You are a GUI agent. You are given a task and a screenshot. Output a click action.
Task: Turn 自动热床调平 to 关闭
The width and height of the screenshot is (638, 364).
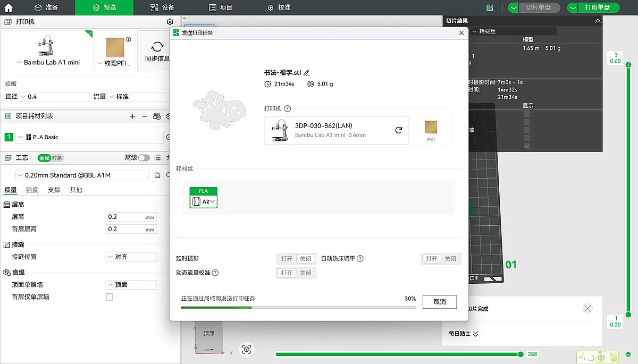[x=450, y=259]
